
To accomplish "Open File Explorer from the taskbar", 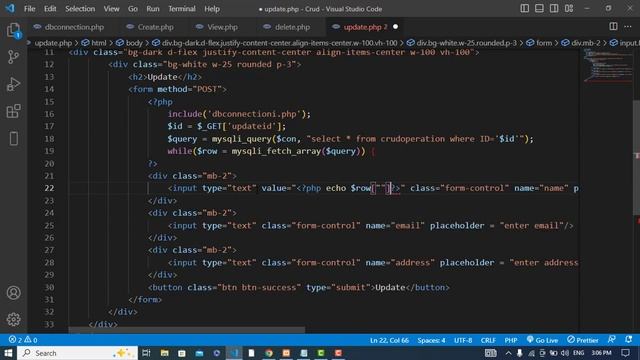I will [x=164, y=353].
